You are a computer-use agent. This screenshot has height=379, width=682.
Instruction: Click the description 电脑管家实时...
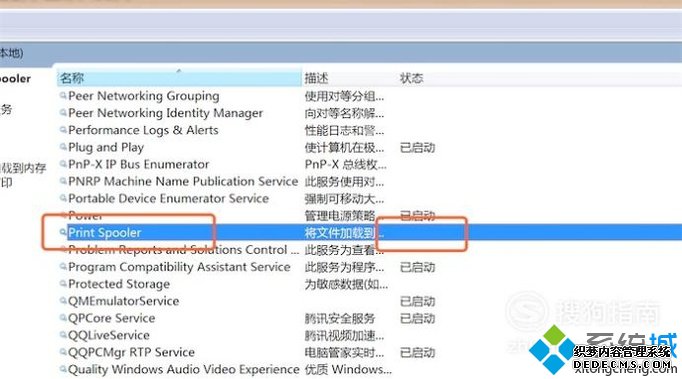[x=344, y=352]
